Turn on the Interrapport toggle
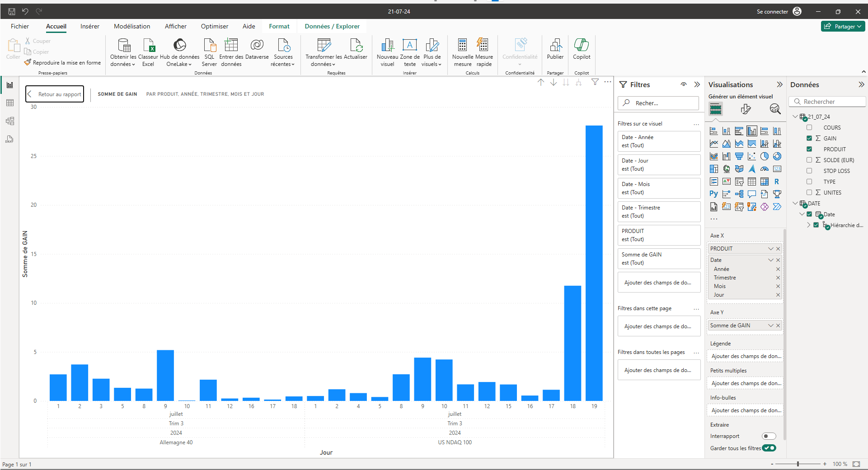 [x=769, y=436]
